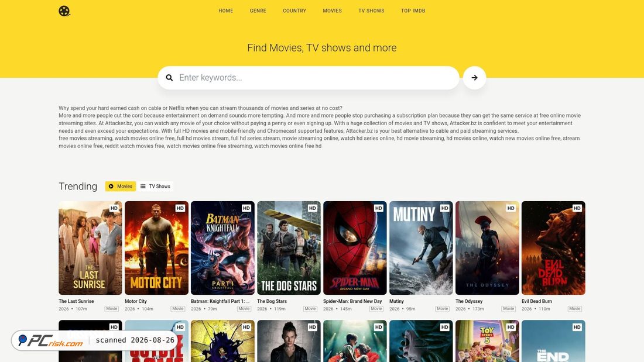Click HD badge on Evil Dead Burn poster

click(577, 208)
